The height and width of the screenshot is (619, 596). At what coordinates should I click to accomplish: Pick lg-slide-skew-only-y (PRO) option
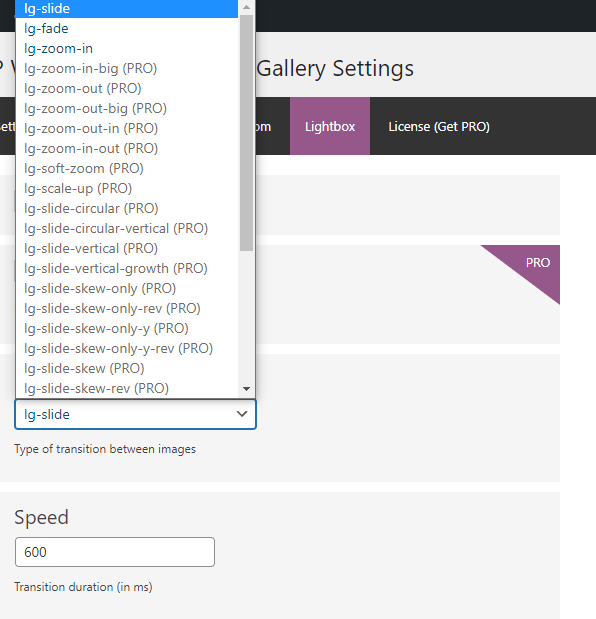127,328
